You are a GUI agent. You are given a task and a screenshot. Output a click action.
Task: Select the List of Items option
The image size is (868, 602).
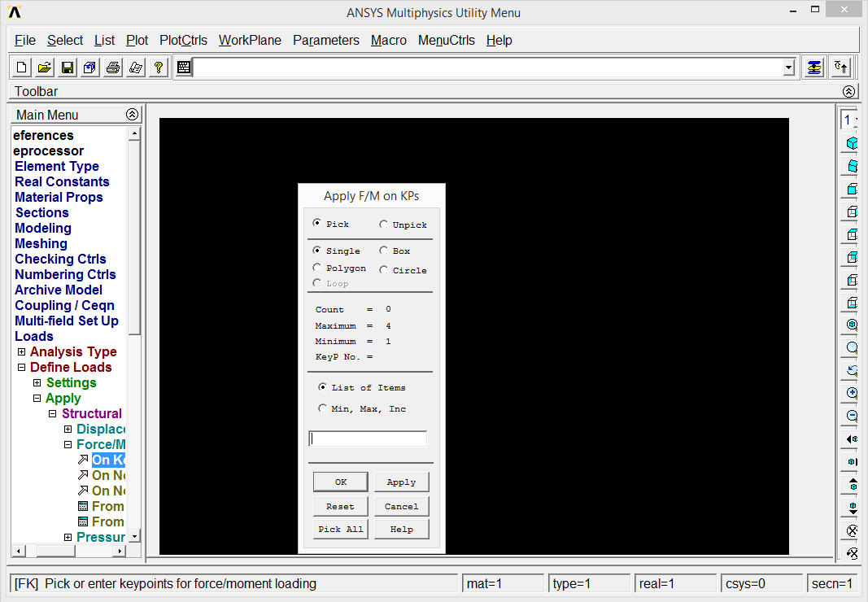(322, 386)
